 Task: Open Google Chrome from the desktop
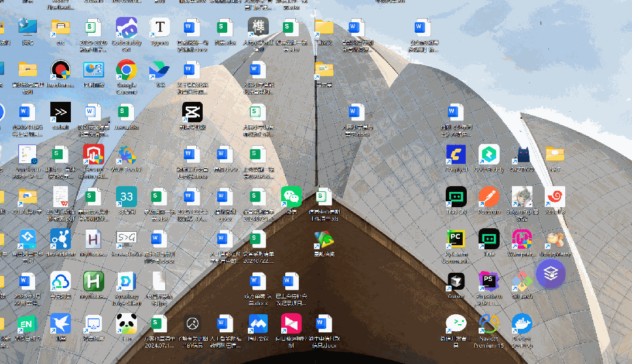126,70
